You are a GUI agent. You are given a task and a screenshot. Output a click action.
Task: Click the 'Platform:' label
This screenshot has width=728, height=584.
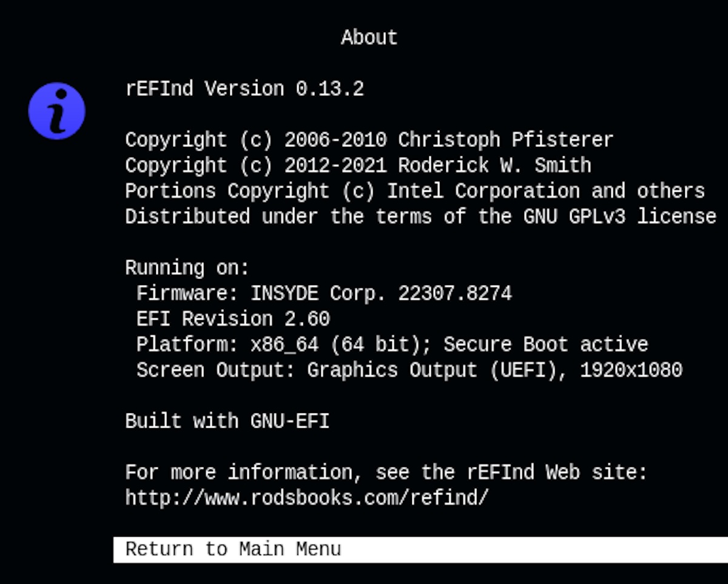(x=187, y=344)
